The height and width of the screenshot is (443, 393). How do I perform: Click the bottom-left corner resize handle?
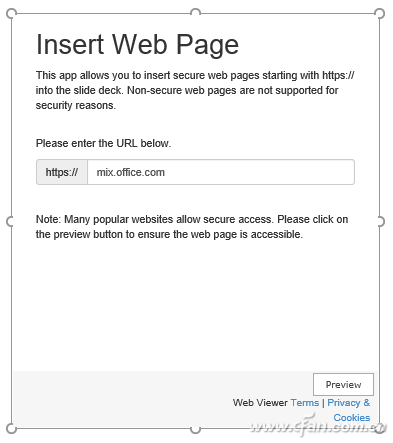tap(11, 429)
